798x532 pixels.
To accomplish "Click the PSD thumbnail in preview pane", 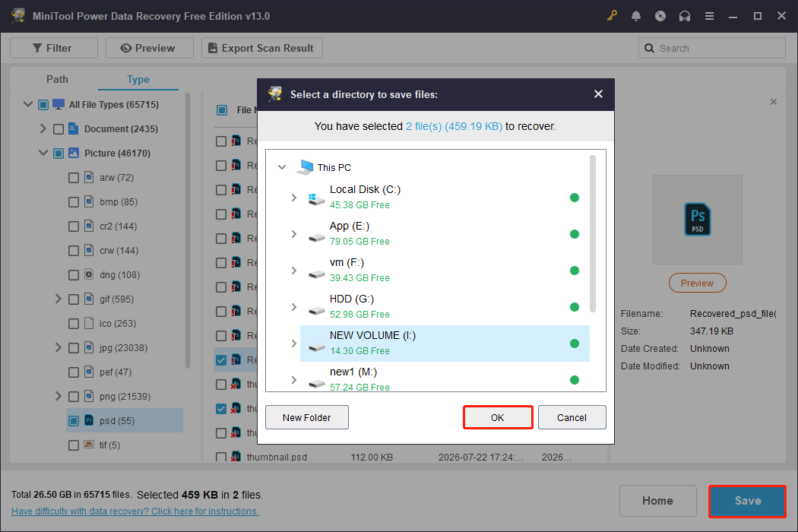I will [x=697, y=220].
